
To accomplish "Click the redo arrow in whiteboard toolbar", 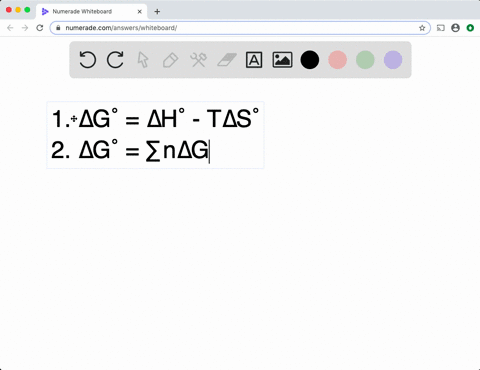I will pos(115,60).
